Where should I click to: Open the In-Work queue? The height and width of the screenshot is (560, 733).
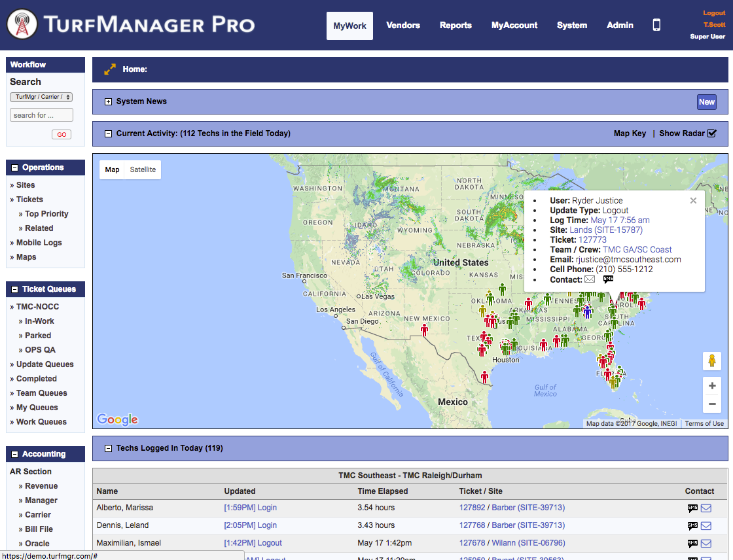39,321
